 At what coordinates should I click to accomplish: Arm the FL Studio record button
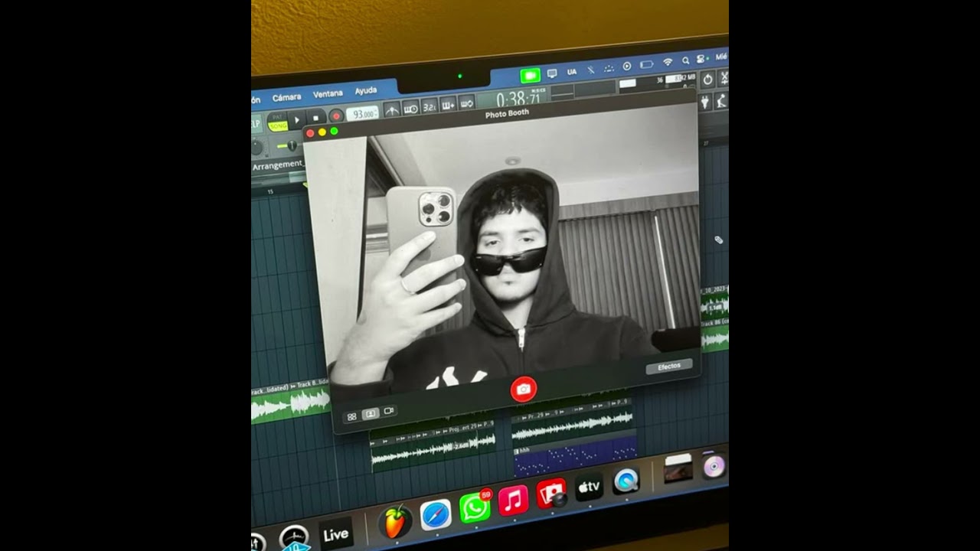click(335, 116)
